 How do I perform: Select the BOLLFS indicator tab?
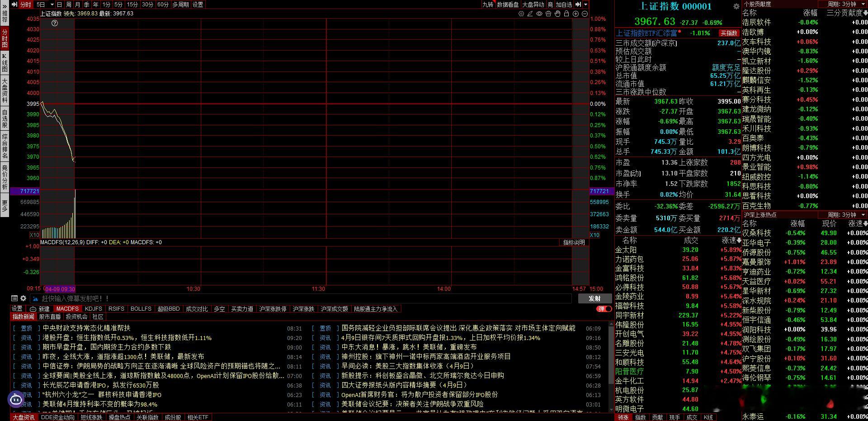tap(141, 309)
